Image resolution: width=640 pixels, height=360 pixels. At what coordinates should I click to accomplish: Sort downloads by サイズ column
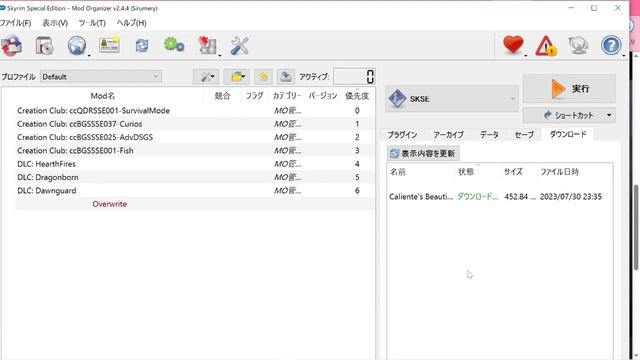tap(519, 172)
